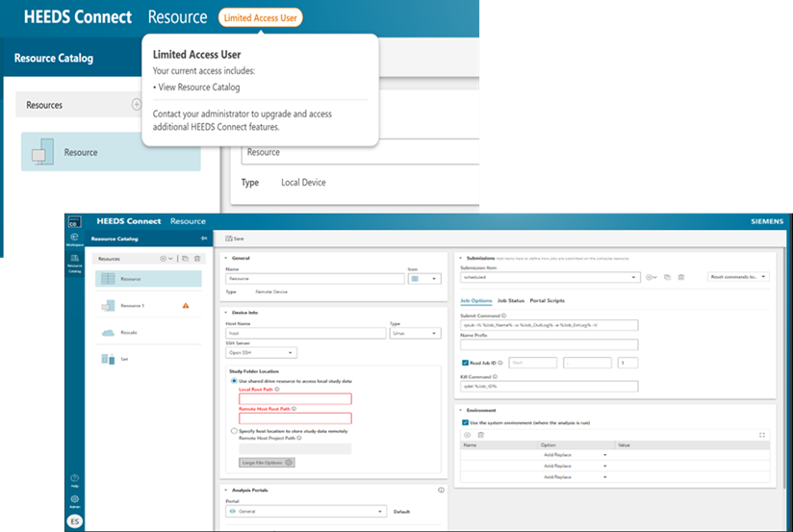793x532 pixels.
Task: Delete the submission item with the trash icon
Action: click(x=681, y=277)
